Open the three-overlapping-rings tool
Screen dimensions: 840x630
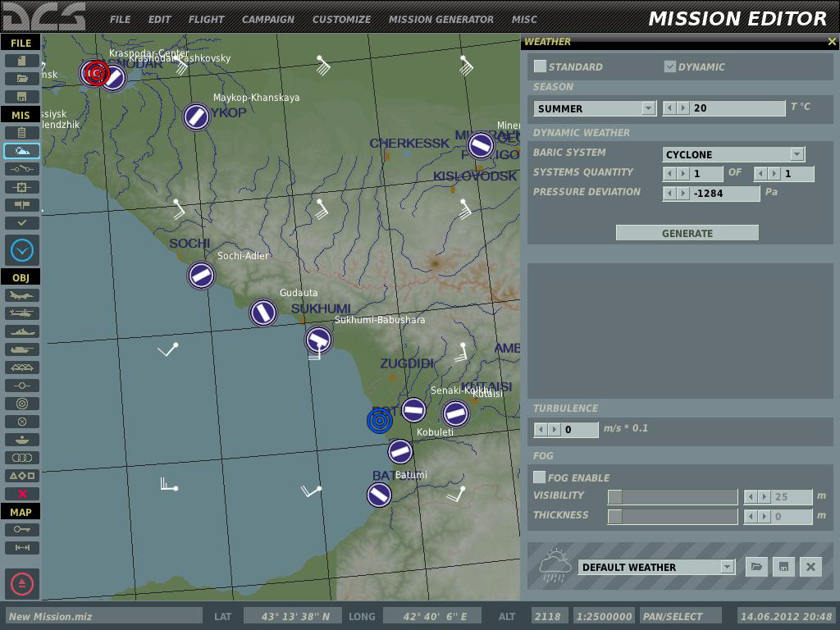click(x=21, y=458)
